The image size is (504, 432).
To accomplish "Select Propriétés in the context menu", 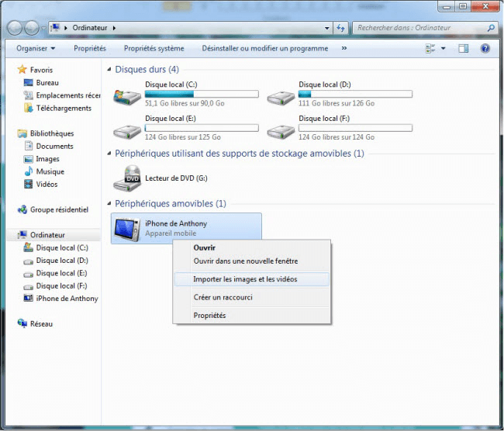I will [x=209, y=316].
